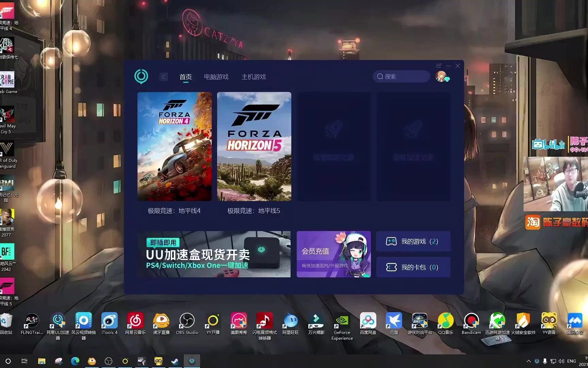
Task: Open 阿里旺旺 desktop shortcut
Action: click(291, 324)
